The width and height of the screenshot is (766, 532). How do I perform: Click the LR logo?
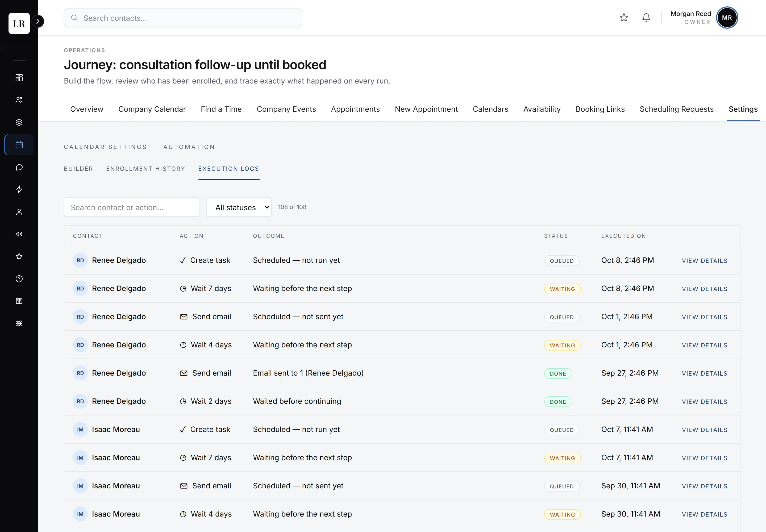tap(19, 23)
